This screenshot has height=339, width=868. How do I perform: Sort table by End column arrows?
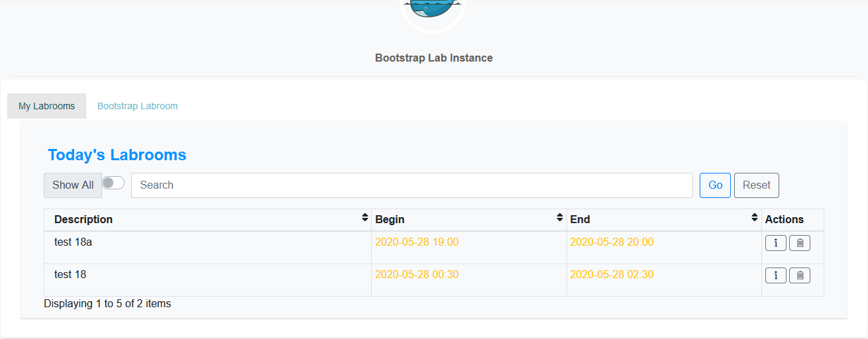[x=755, y=217]
